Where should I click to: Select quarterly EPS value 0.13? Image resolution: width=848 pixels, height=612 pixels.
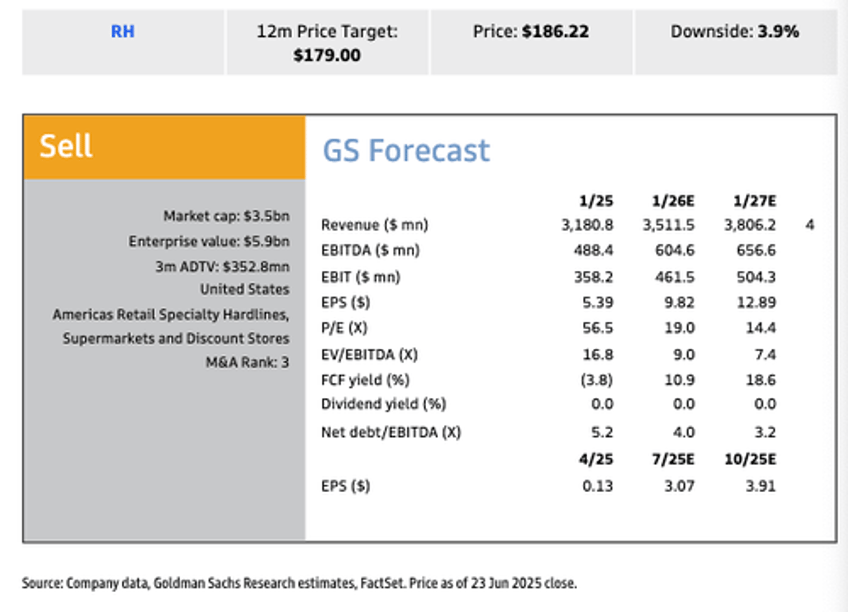[598, 486]
